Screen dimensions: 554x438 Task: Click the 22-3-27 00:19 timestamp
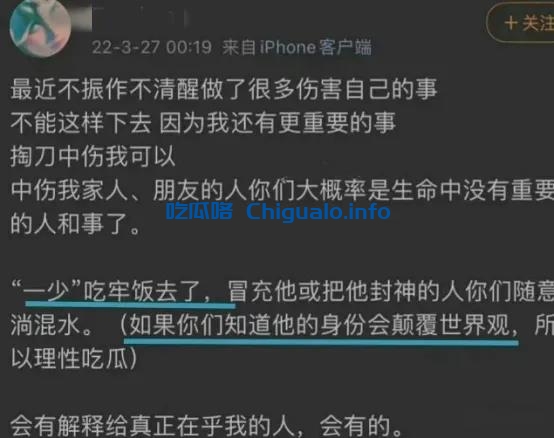[152, 47]
